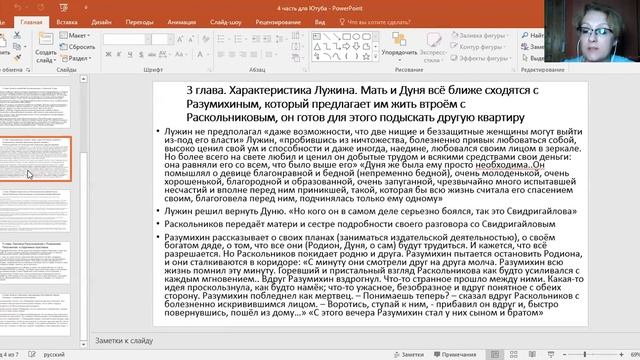Viewport: 640px width, 360px height.
Task: Toggle justify text alignment
Action: [x=254, y=54]
